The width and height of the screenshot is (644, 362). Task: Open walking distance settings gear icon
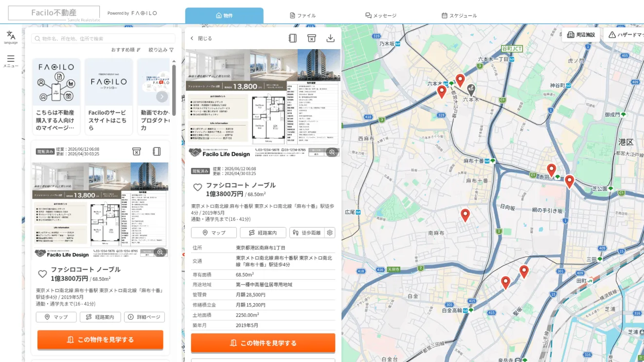pos(330,233)
